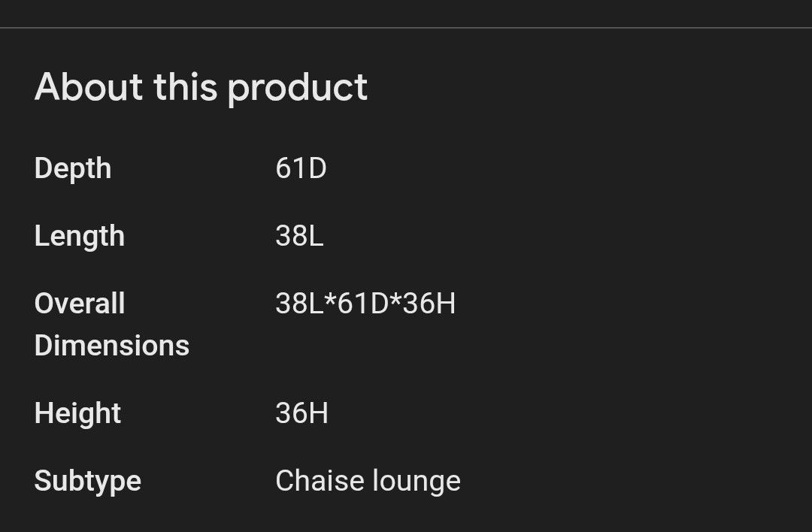This screenshot has height=532, width=812.
Task: Select the Subtype label
Action: tap(87, 481)
